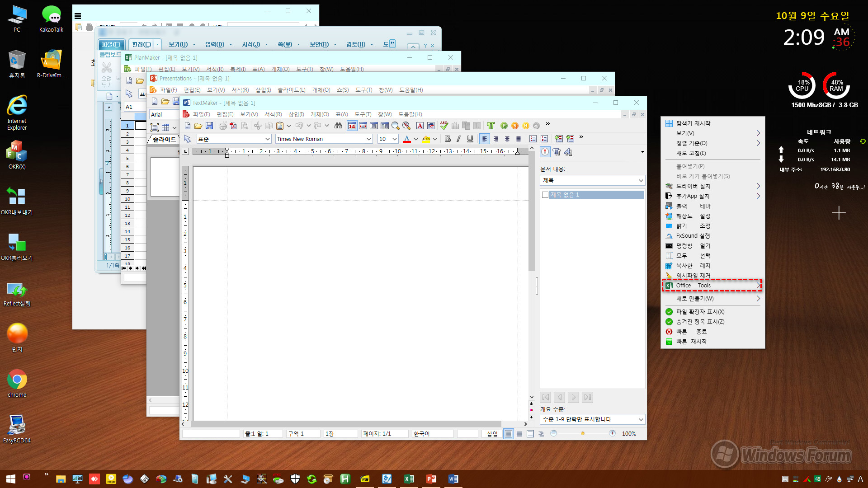Click the red font color 'A' swatch
Screen dimensions: 868x488
(x=407, y=139)
